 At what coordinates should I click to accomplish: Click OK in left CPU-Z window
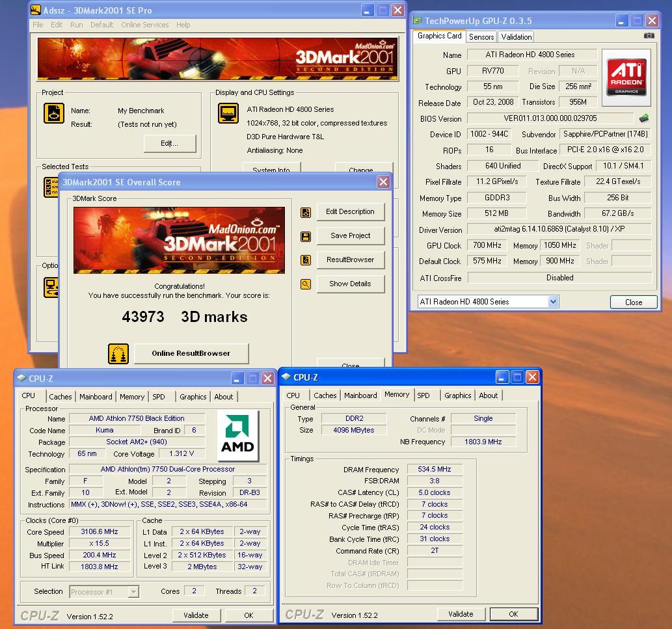pyautogui.click(x=249, y=615)
